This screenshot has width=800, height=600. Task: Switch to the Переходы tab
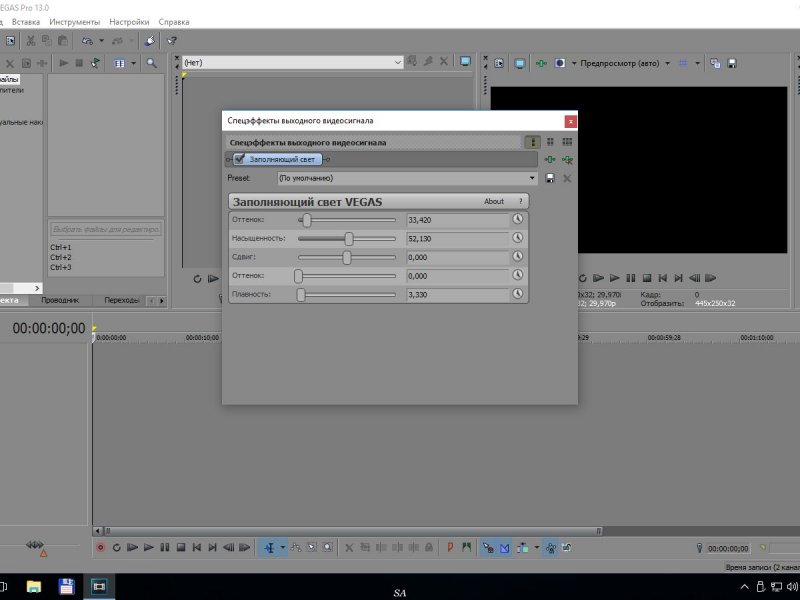121,300
